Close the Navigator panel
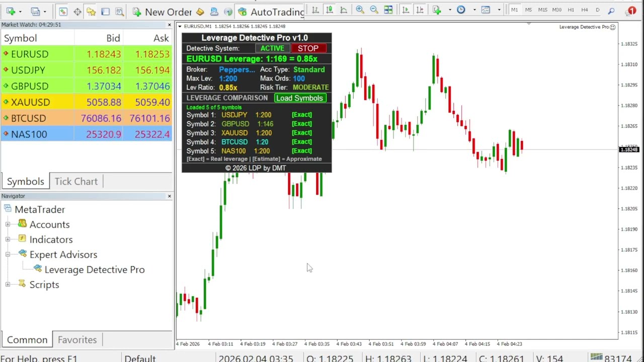This screenshot has height=362, width=644. (169, 196)
